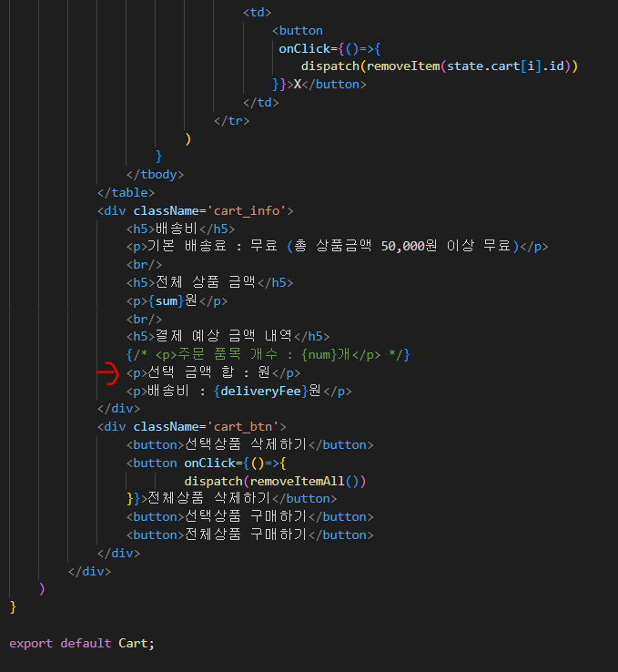The width and height of the screenshot is (618, 672).
Task: Click the onClick attribute above the removeItem dispatch
Action: point(305,48)
